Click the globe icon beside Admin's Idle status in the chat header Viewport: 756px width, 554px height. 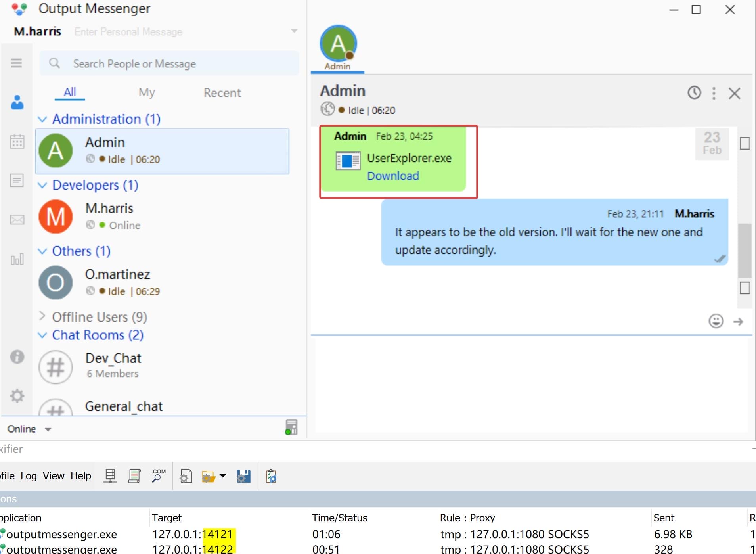tap(327, 109)
